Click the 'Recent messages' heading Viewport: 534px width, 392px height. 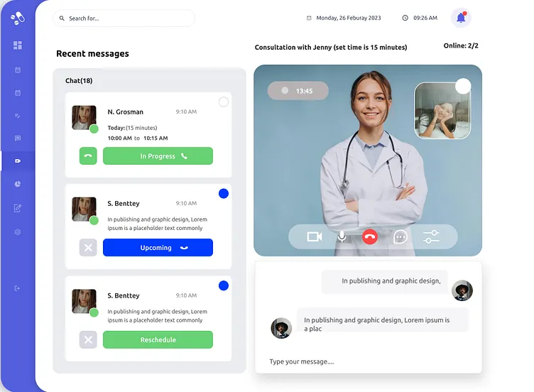pos(92,53)
